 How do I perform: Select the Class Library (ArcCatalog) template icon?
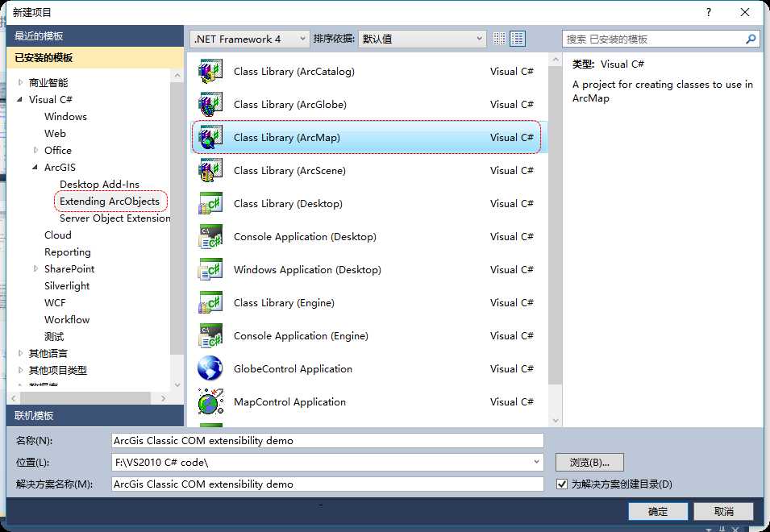point(210,72)
